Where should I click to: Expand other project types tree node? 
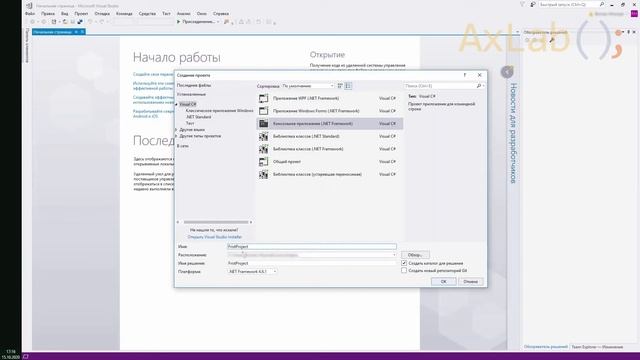tap(177, 136)
